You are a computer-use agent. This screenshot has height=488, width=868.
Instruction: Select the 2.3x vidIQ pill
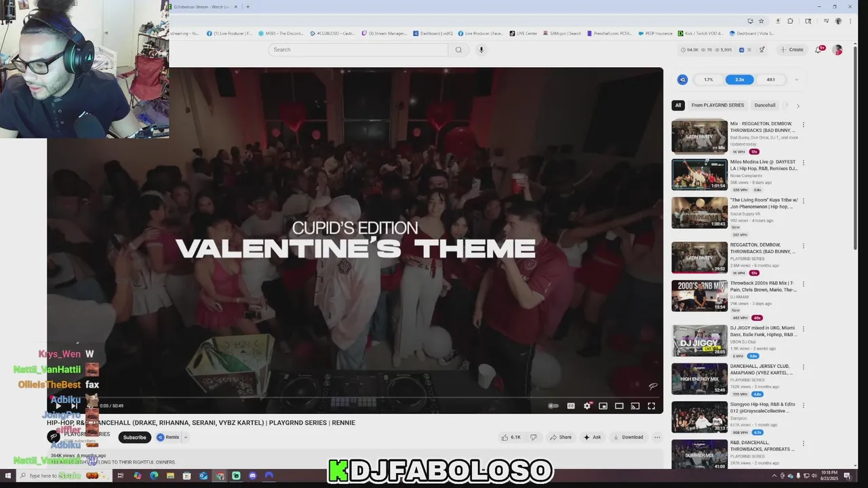(x=740, y=79)
